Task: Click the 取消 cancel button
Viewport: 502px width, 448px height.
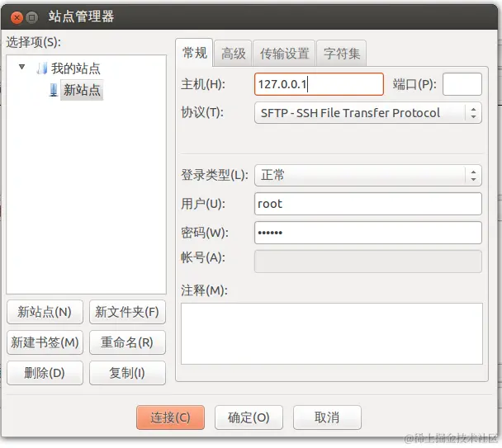Action: click(x=327, y=417)
